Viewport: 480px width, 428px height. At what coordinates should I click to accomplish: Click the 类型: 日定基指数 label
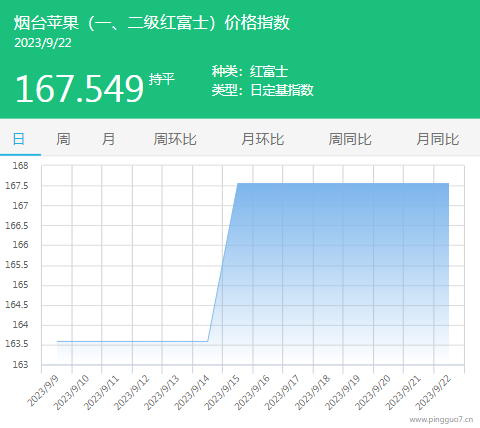(x=263, y=90)
